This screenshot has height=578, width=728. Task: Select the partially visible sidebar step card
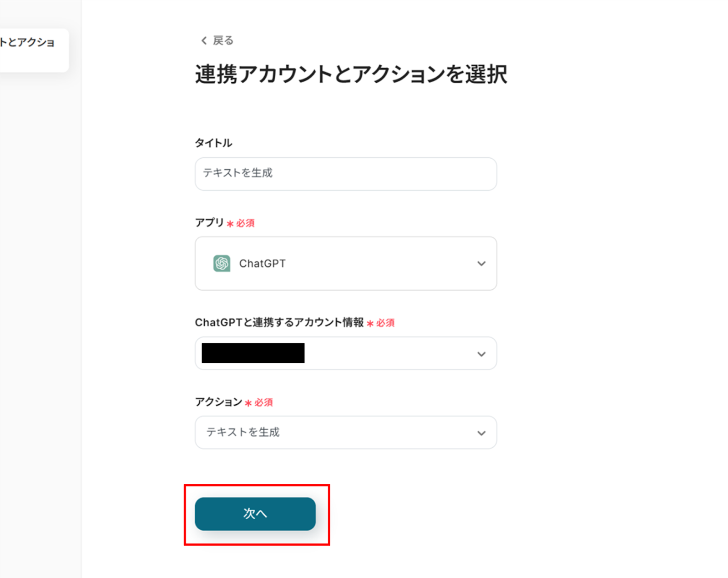click(32, 49)
